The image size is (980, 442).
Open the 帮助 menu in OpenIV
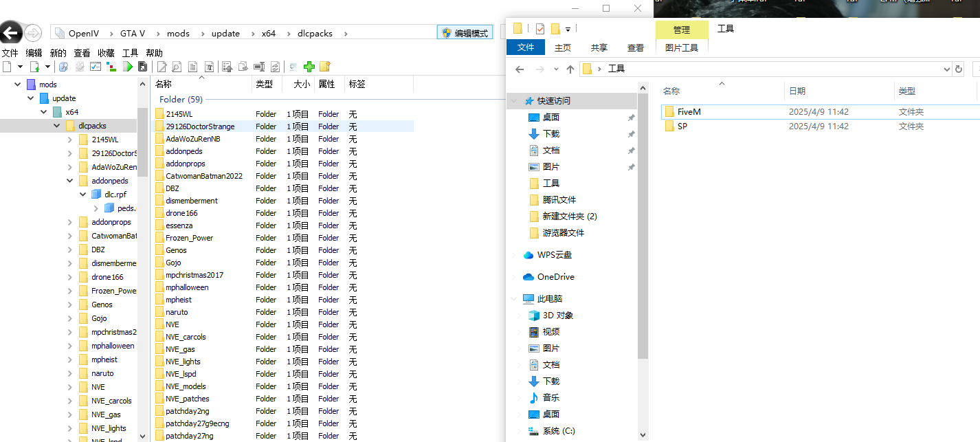tap(155, 53)
